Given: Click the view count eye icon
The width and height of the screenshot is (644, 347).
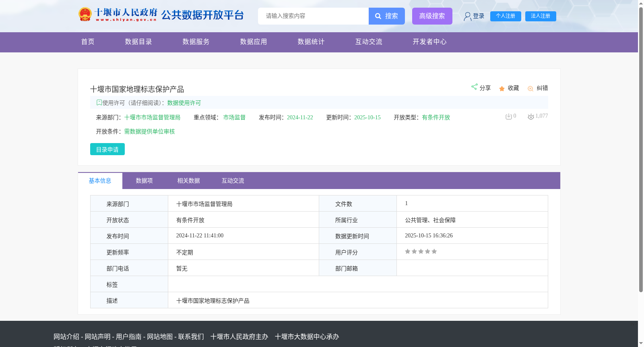Looking at the screenshot, I should tap(531, 116).
